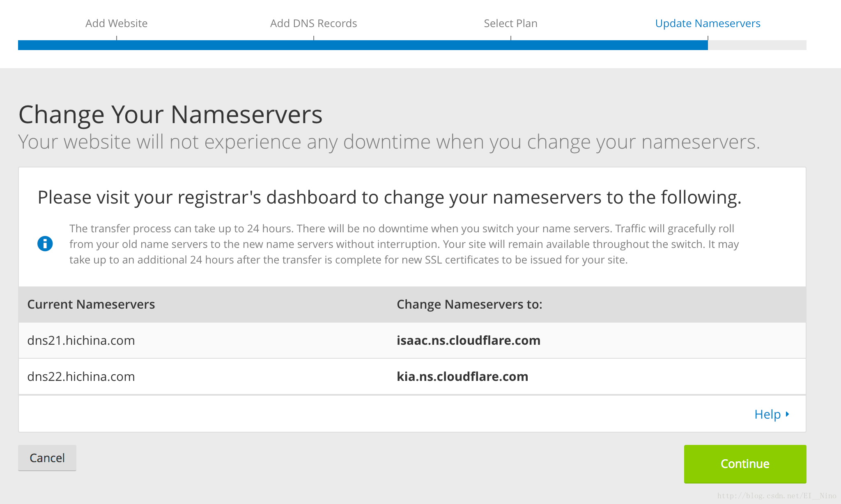Image resolution: width=841 pixels, height=504 pixels.
Task: Click the registrar's dashboard instruction heading
Action: [389, 197]
